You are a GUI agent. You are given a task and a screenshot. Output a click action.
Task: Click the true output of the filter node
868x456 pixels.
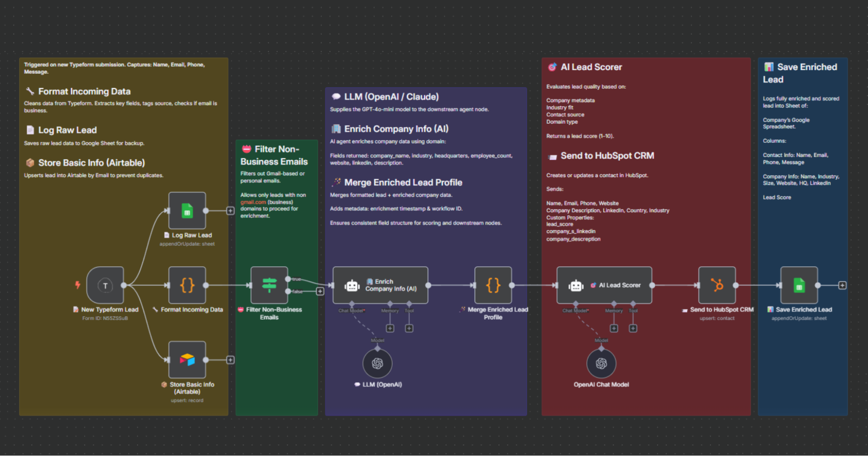pyautogui.click(x=288, y=279)
